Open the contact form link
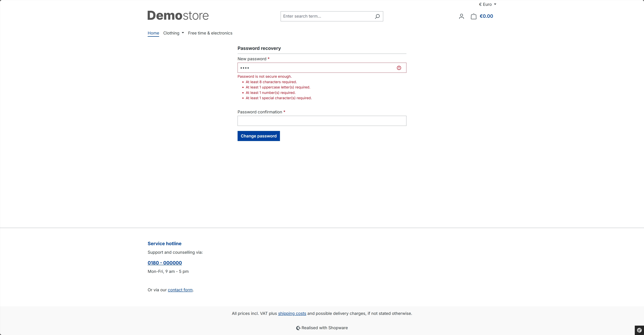Viewport: 644px width, 335px height. [x=180, y=290]
